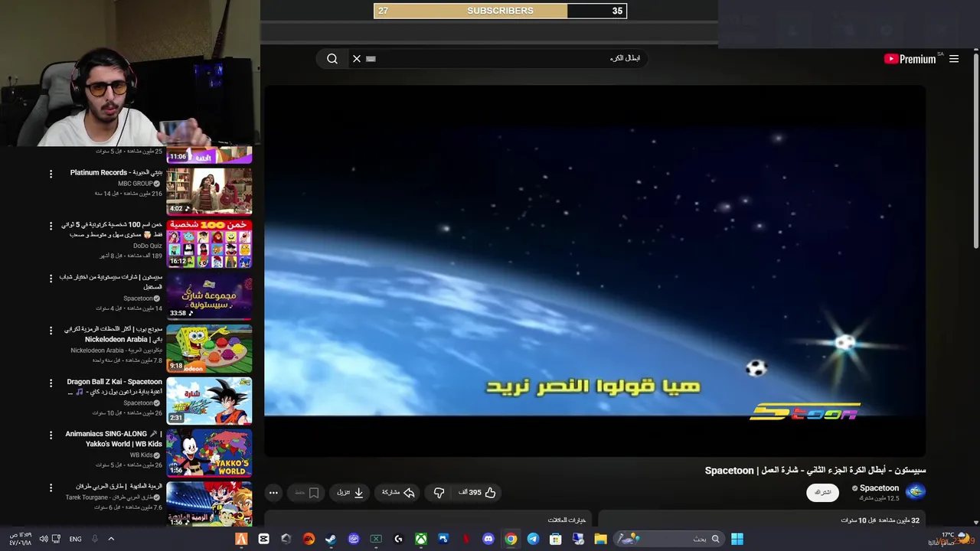Click MBC GROUP channel name
Viewport: 980px width, 551px height.
[x=136, y=184]
